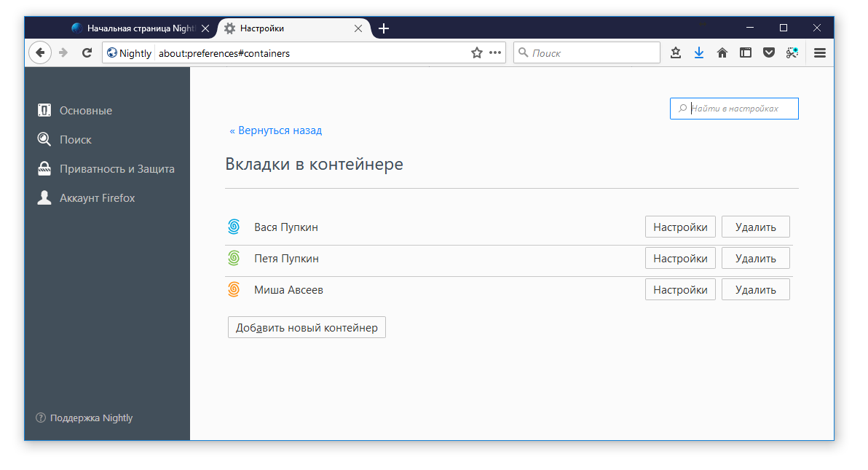
Task: Click Добавить новый контейнер button
Action: point(307,328)
